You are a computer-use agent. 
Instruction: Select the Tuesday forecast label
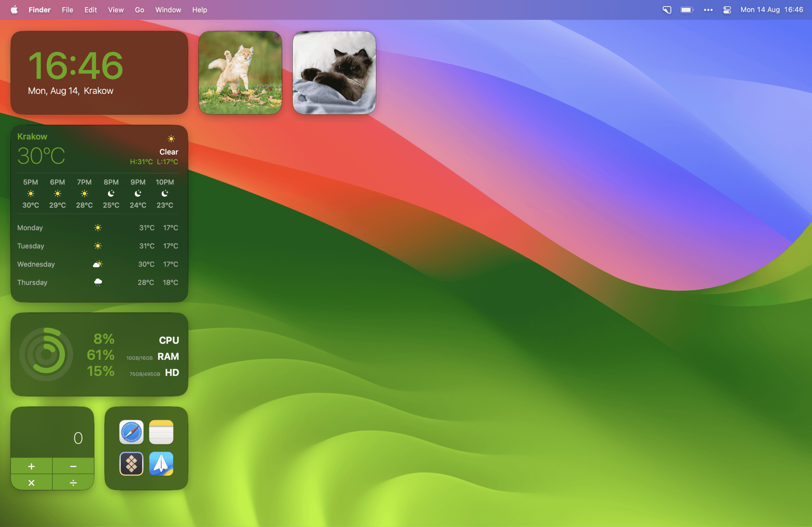click(x=31, y=246)
